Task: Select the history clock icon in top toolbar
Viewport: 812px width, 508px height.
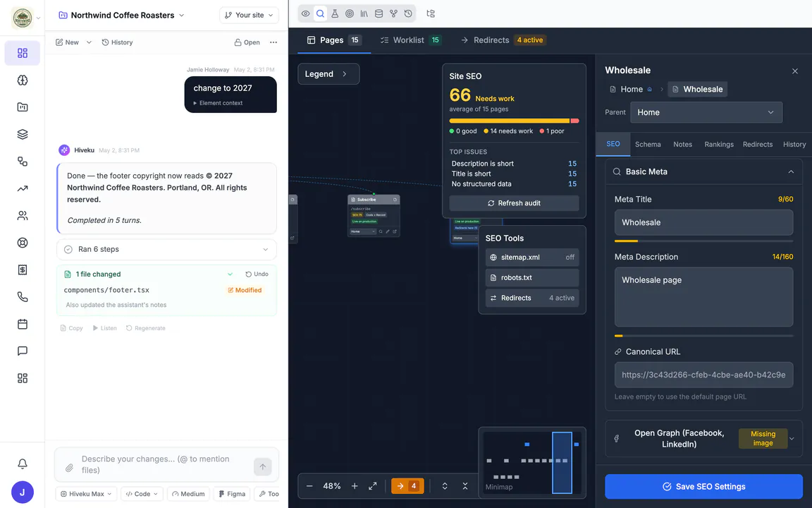Action: click(x=408, y=14)
